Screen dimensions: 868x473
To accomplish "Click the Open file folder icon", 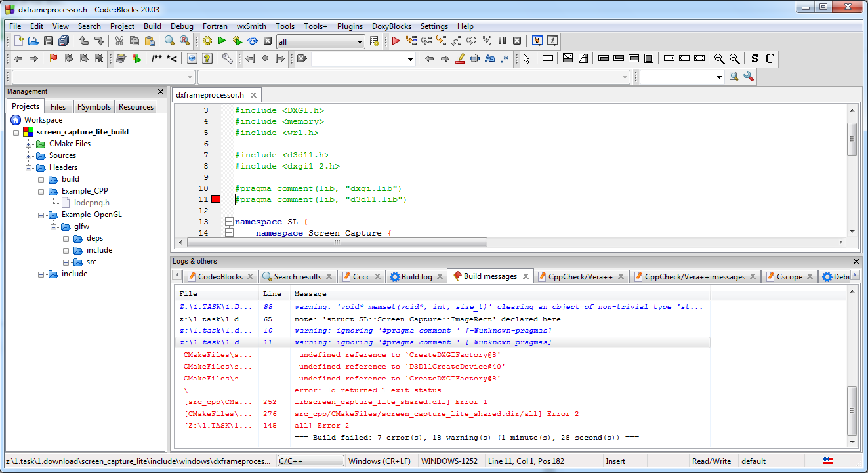I will pyautogui.click(x=33, y=41).
